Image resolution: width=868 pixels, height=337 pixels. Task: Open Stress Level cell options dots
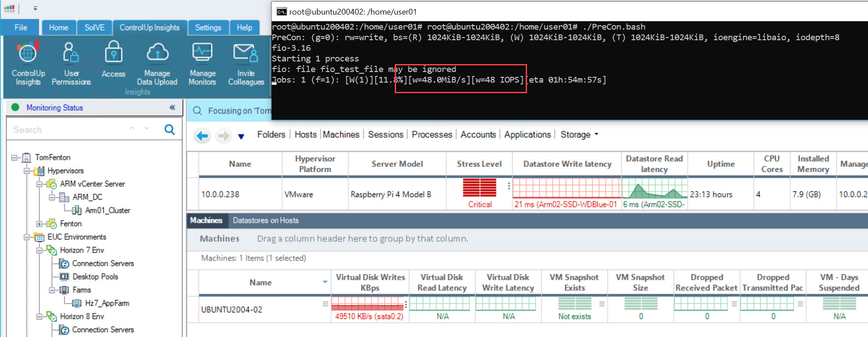coord(509,186)
